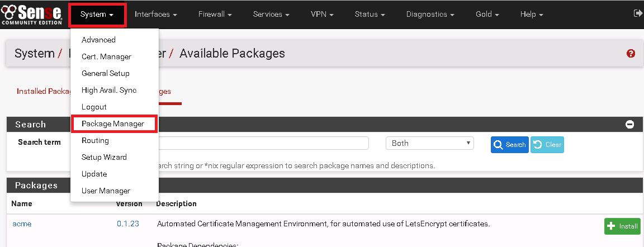The width and height of the screenshot is (644, 247).
Task: Open the Both search scope dropdown
Action: 429,143
